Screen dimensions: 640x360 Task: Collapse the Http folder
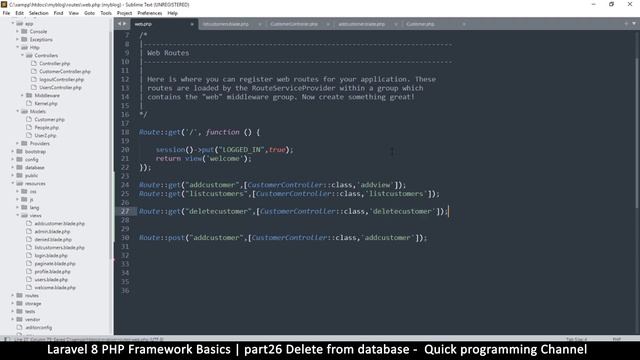(18, 47)
